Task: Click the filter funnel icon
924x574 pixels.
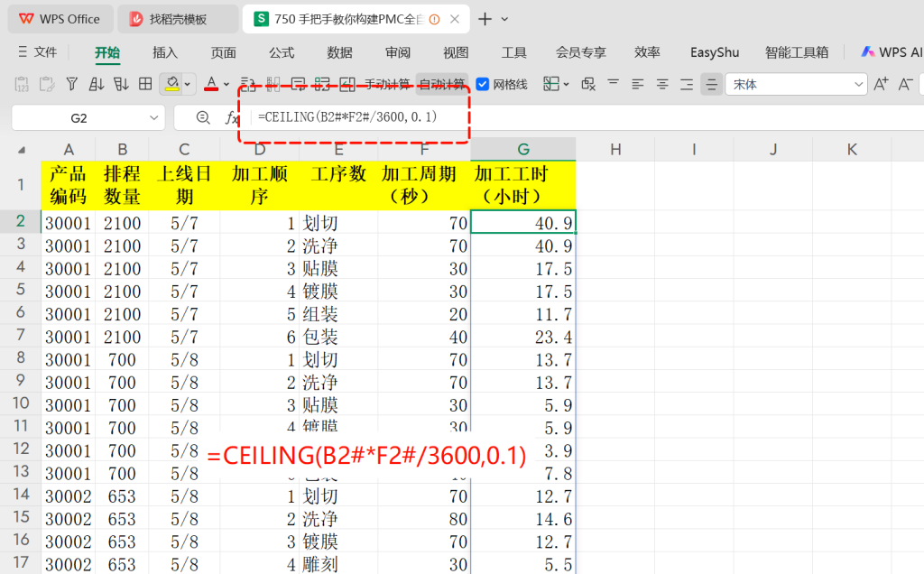Action: [72, 84]
